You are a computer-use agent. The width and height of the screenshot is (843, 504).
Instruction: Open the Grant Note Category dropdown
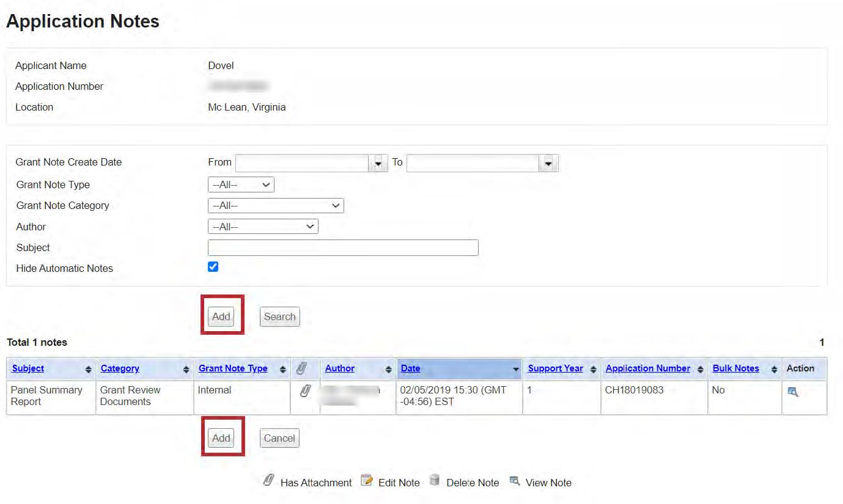(x=276, y=206)
